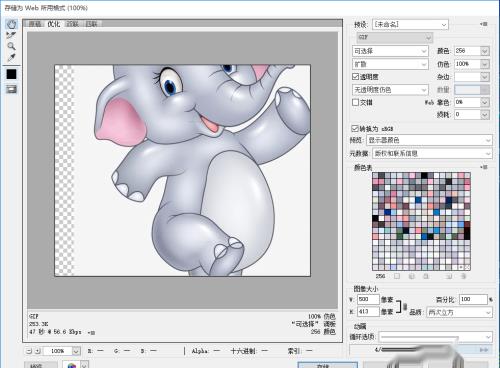This screenshot has width=500, height=368.
Task: Switch to the 优化 (Optimized) tab
Action: [x=54, y=24]
